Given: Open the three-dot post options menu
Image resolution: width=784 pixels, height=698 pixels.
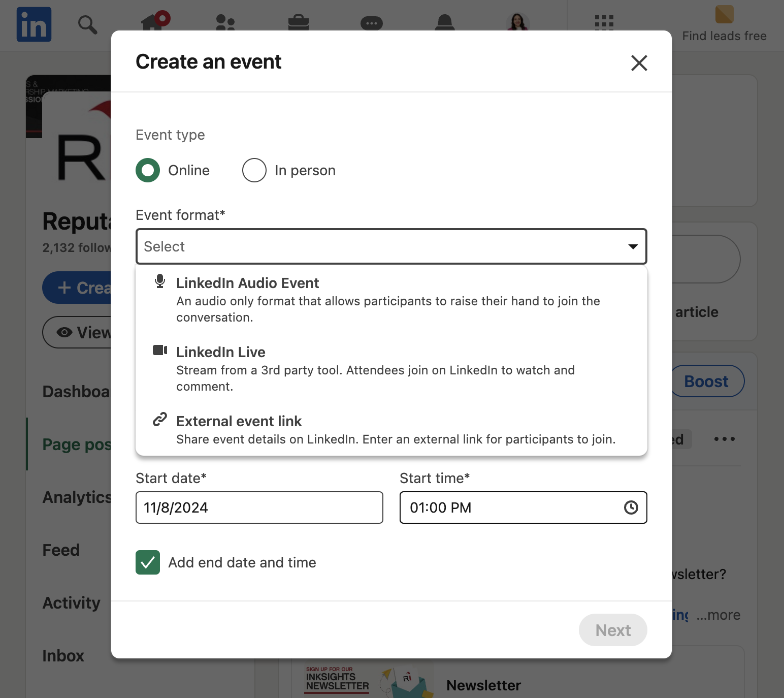Looking at the screenshot, I should click(725, 439).
